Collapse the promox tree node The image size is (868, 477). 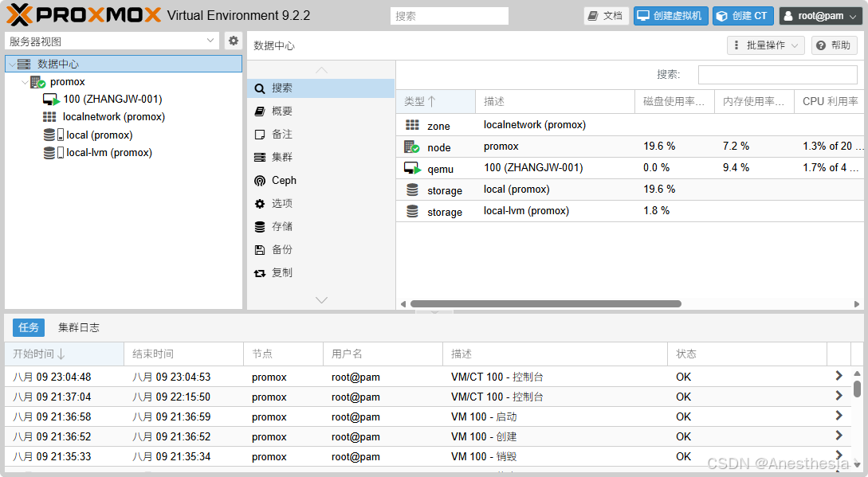(25, 83)
